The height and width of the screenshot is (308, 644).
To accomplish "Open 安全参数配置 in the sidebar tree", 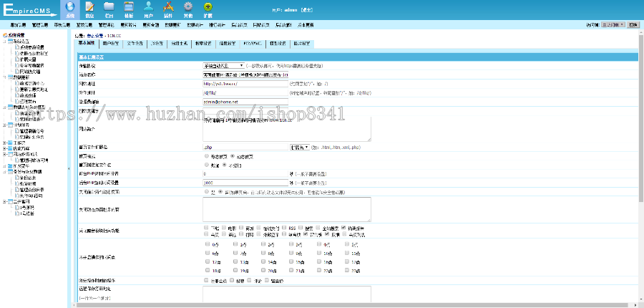I will pyautogui.click(x=33, y=65).
